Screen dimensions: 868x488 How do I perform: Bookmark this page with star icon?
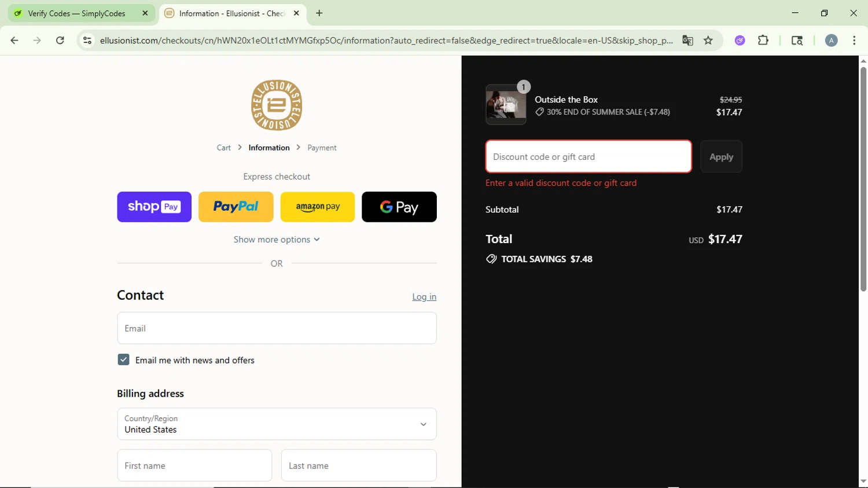708,41
